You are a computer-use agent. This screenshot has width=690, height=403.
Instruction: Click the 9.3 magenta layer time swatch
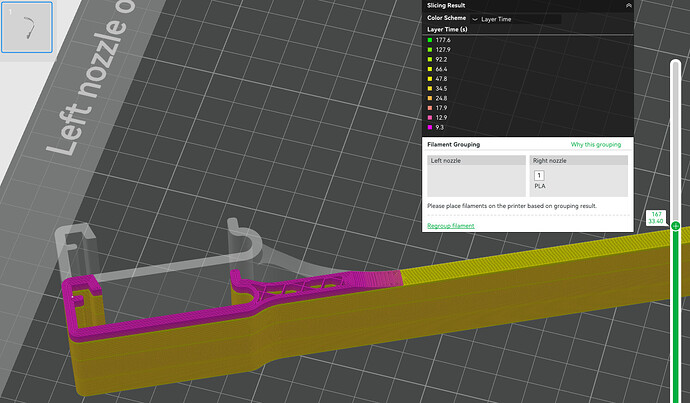(x=429, y=127)
